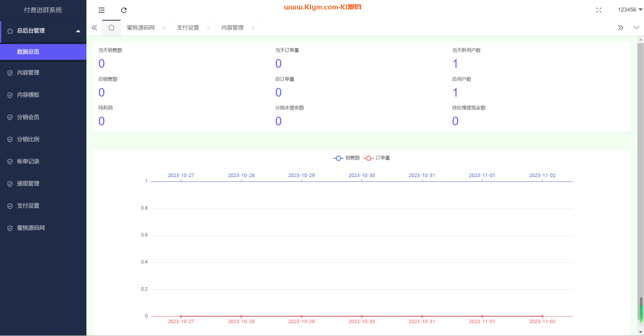Switch to the 蜜桃源码网 tab
The height and width of the screenshot is (336, 644).
click(141, 28)
